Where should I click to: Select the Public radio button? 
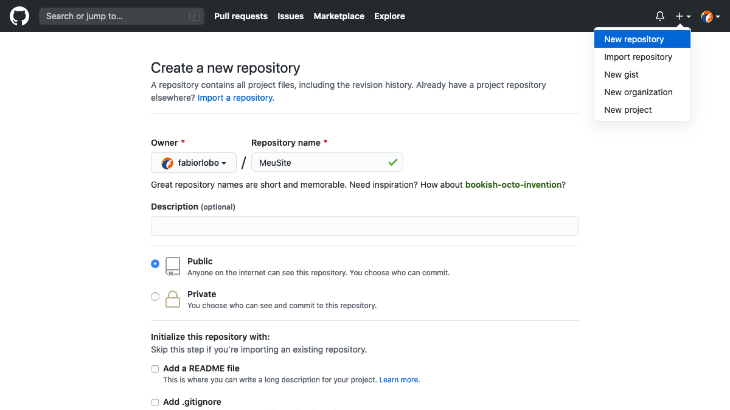155,264
